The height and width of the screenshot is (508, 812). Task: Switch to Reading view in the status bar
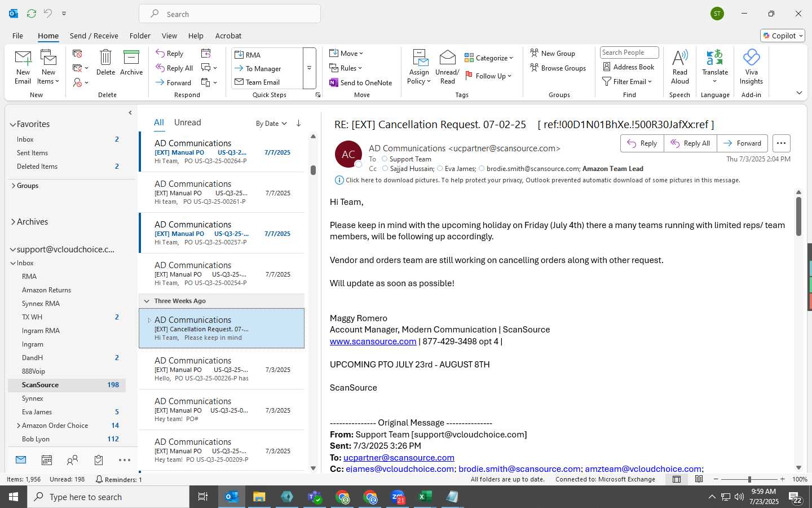[699, 479]
